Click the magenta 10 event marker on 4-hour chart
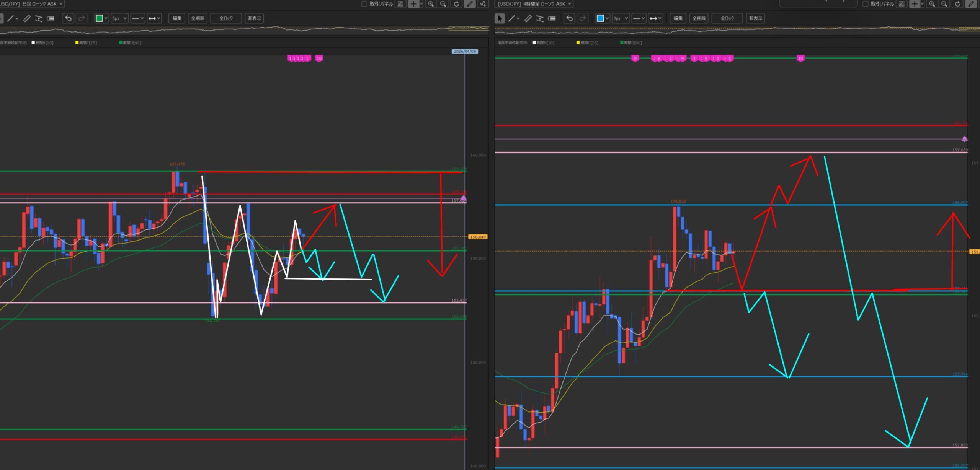Viewport: 980px width, 470px height. (x=800, y=59)
